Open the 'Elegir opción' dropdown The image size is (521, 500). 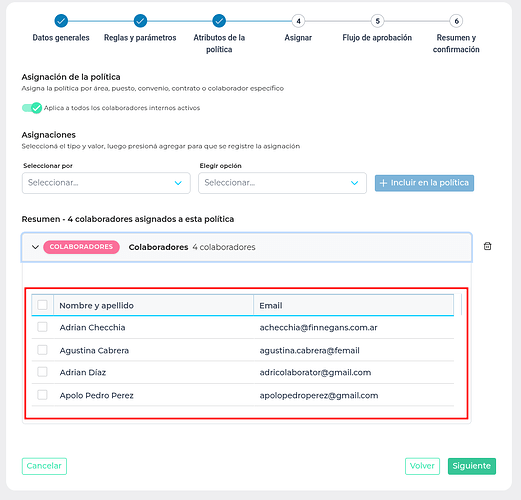point(282,183)
